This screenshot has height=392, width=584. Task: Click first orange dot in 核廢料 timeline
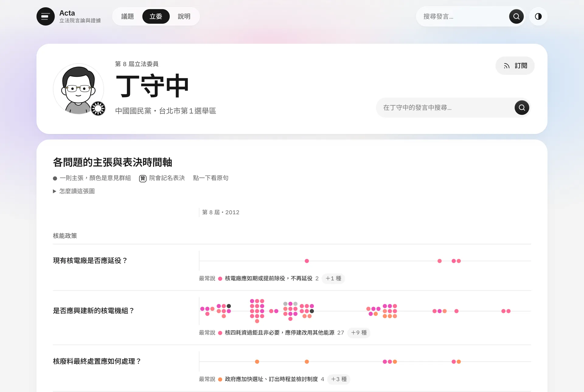coord(257,362)
